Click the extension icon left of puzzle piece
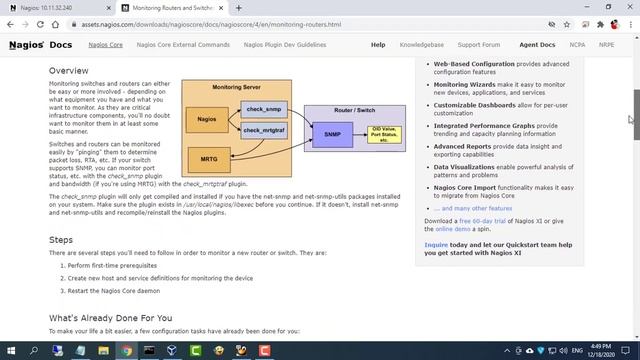 click(x=585, y=24)
